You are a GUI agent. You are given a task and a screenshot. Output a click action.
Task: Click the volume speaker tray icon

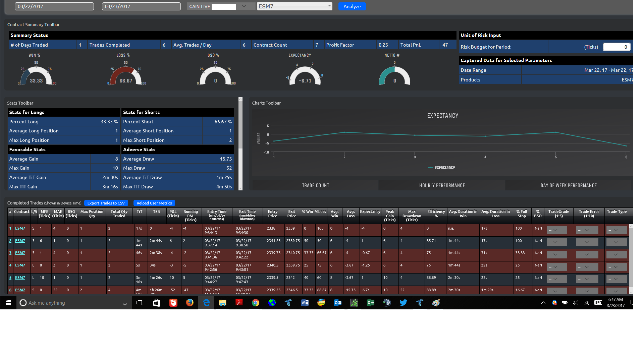point(575,303)
